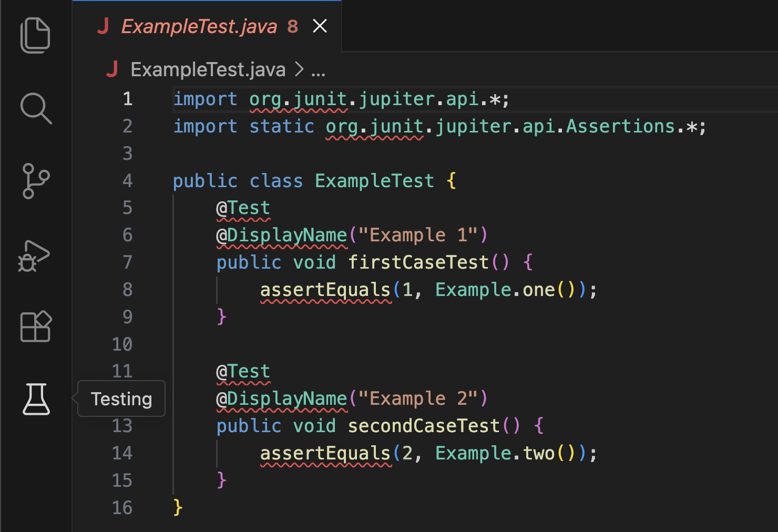
Task: Open the Extensions view
Action: pos(35,326)
